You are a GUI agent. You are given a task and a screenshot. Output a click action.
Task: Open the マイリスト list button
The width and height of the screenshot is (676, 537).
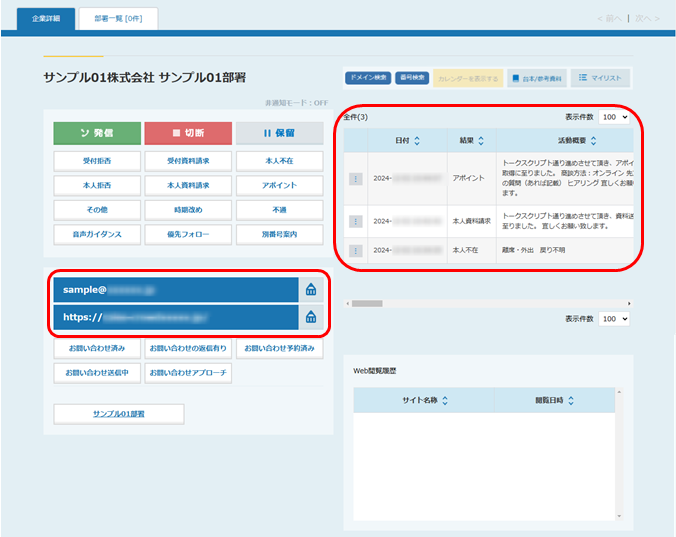pyautogui.click(x=600, y=77)
